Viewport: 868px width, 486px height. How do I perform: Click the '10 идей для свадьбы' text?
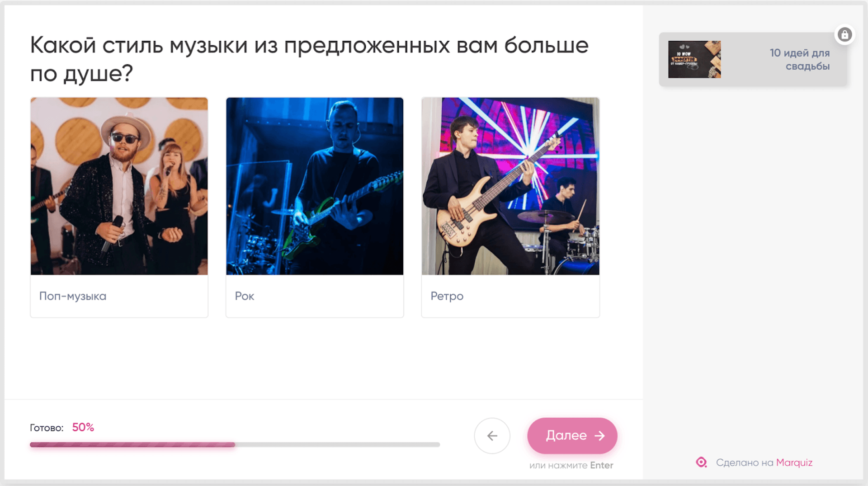(800, 59)
